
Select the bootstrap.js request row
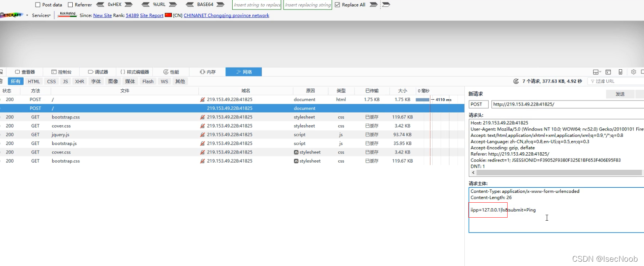(232, 144)
